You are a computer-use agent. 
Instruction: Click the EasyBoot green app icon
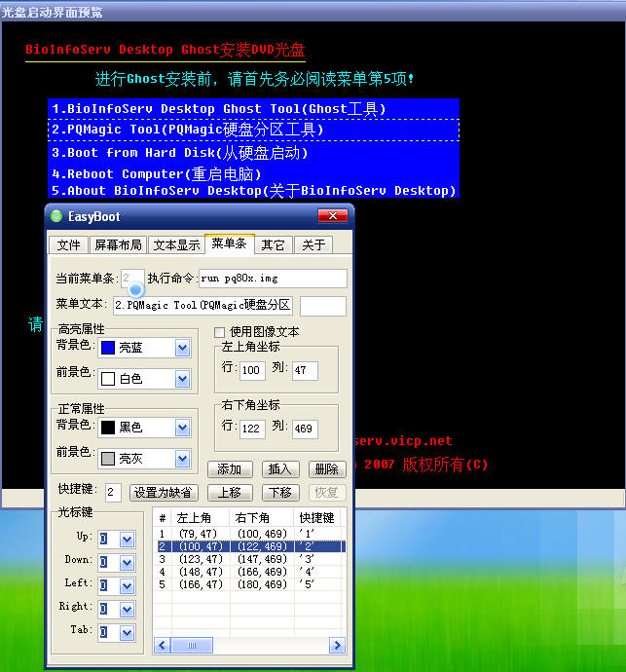[56, 216]
